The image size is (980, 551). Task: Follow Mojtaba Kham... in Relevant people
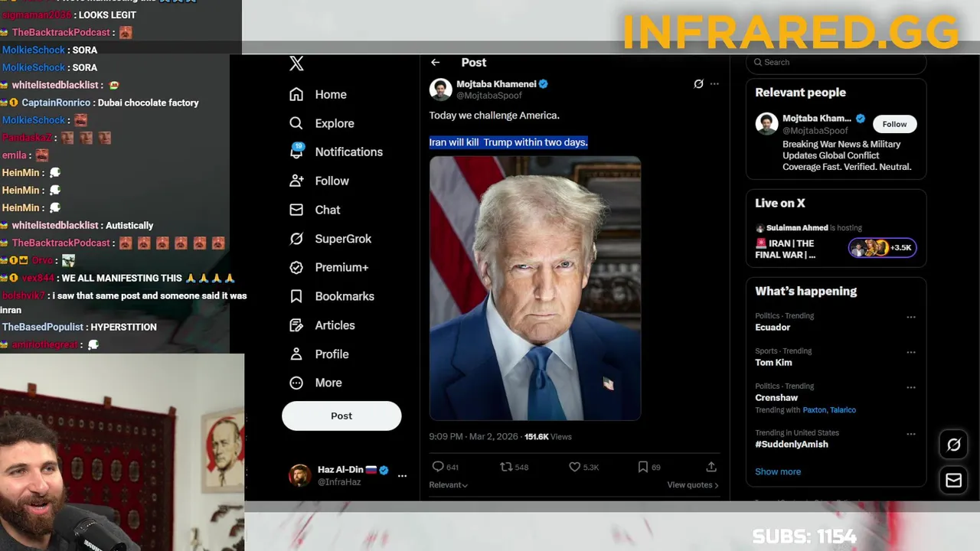[x=894, y=124]
